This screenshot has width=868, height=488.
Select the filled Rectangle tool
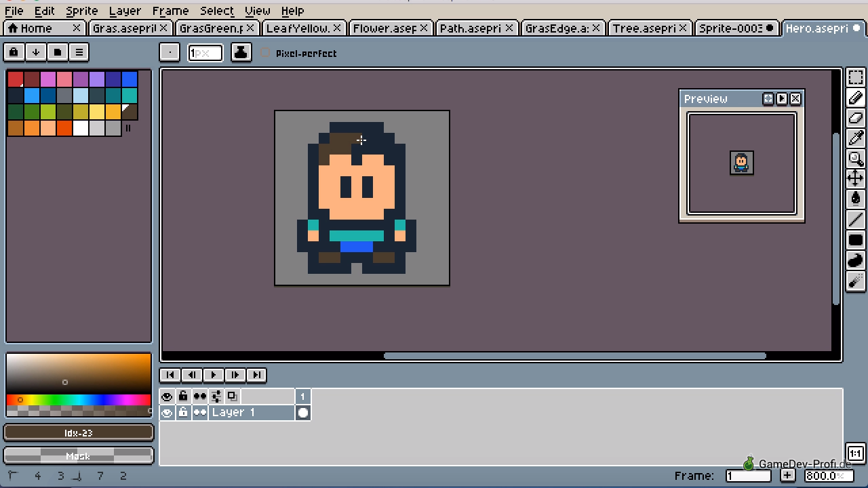pos(855,240)
